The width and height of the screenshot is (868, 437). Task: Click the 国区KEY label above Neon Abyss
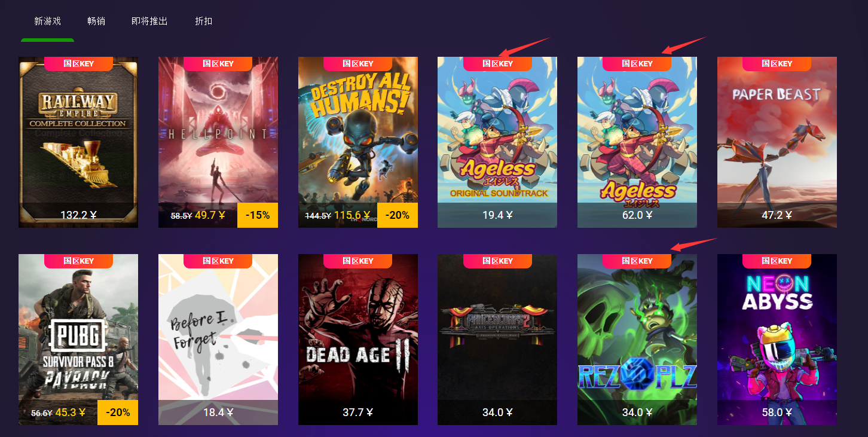tap(777, 261)
